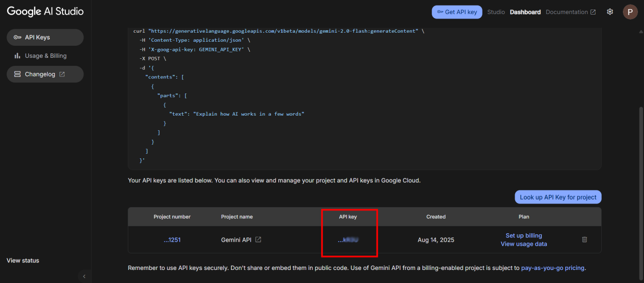Click the settings gear icon
644x283 pixels.
610,12
